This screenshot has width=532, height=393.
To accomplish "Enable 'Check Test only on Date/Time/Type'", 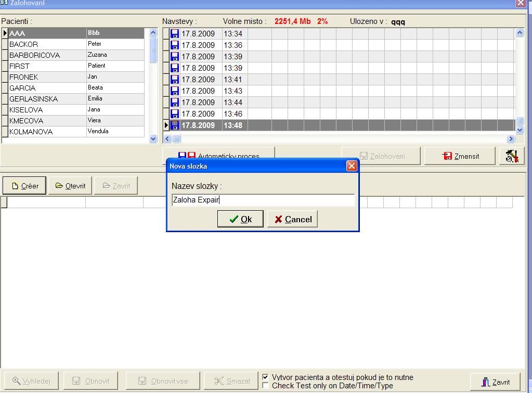I will [265, 386].
